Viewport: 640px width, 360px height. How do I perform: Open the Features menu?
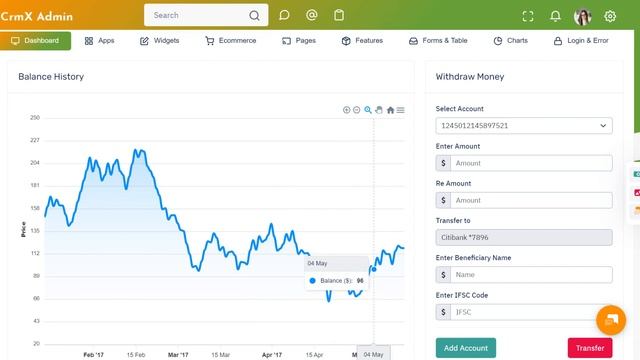click(362, 41)
